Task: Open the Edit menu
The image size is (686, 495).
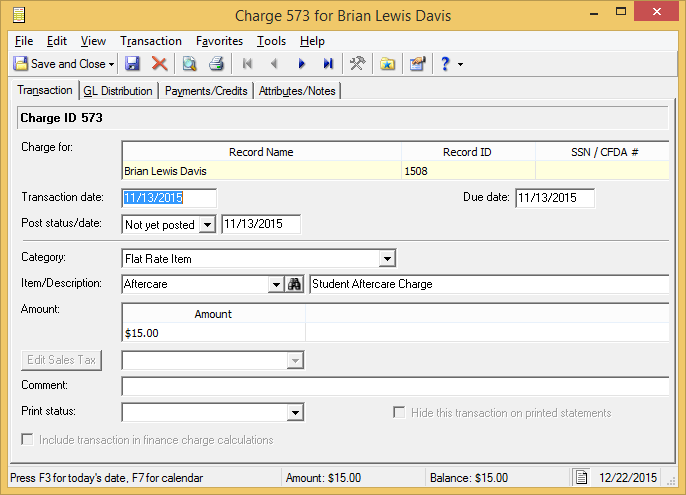Action: [x=57, y=41]
